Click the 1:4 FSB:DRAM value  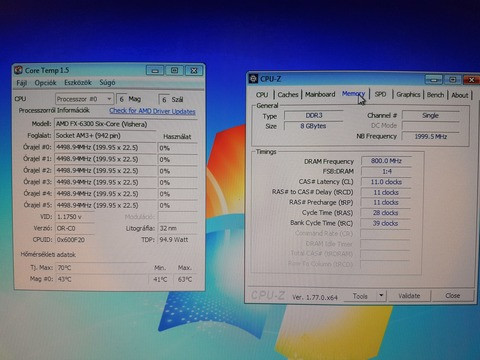coord(386,171)
